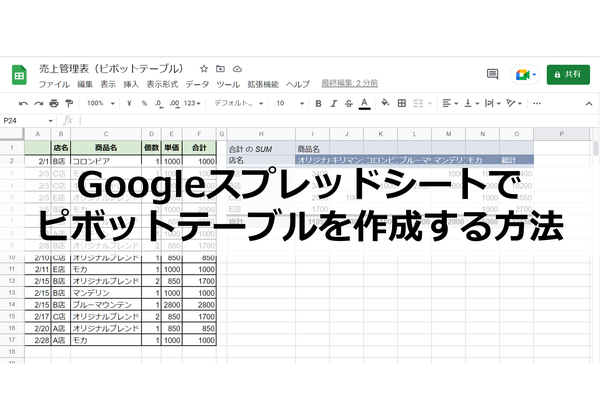Open the text color picker
The image size is (600, 420).
[365, 103]
